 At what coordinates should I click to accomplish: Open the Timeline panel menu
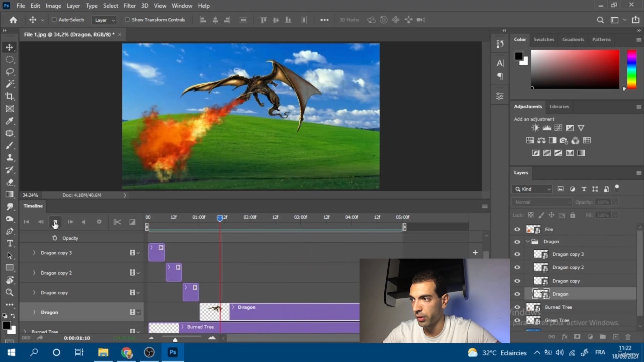coord(485,206)
